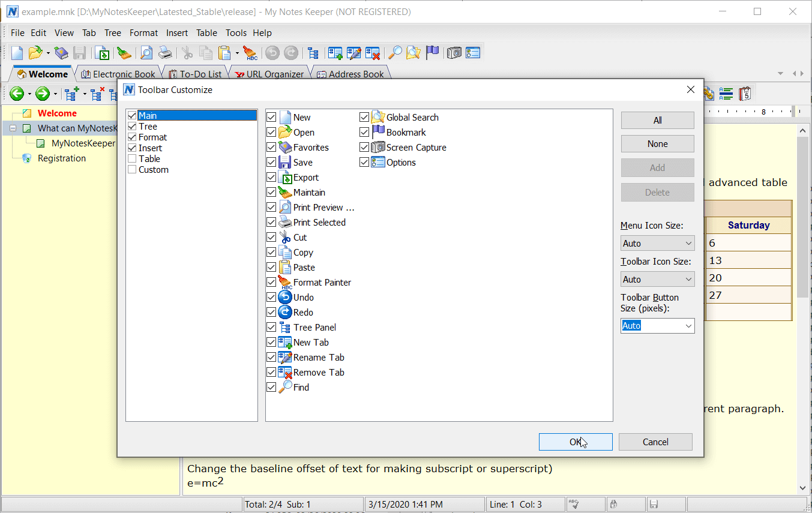Click the Open folder icon in main toolbar
The height and width of the screenshot is (513, 812).
(x=35, y=53)
